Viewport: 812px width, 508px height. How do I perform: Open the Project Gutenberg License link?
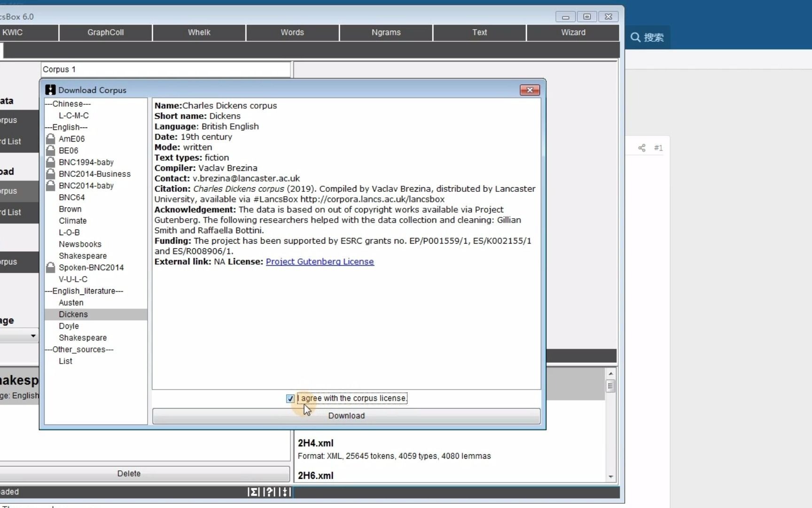coord(320,262)
